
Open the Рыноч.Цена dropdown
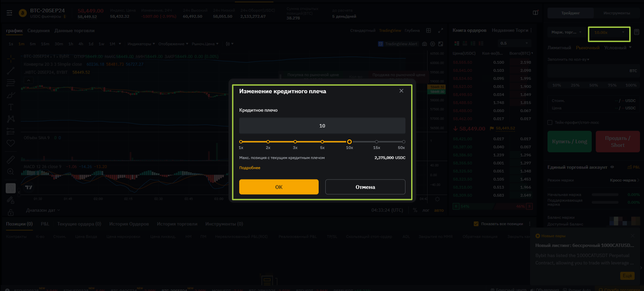tap(206, 43)
